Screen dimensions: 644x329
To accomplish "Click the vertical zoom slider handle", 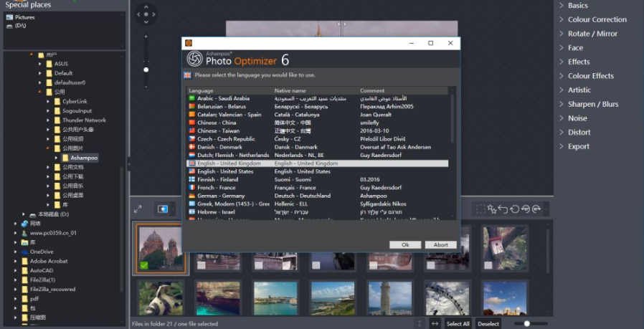I will pyautogui.click(x=146, y=70).
